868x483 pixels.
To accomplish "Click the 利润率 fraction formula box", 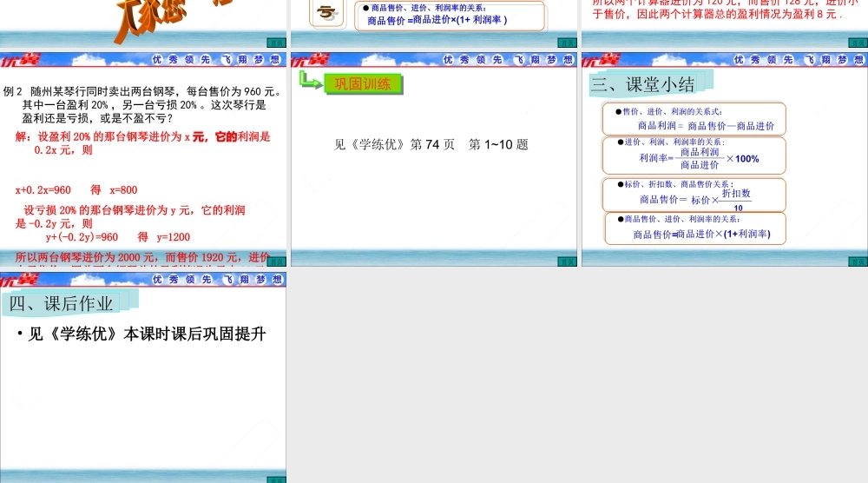I will (694, 155).
